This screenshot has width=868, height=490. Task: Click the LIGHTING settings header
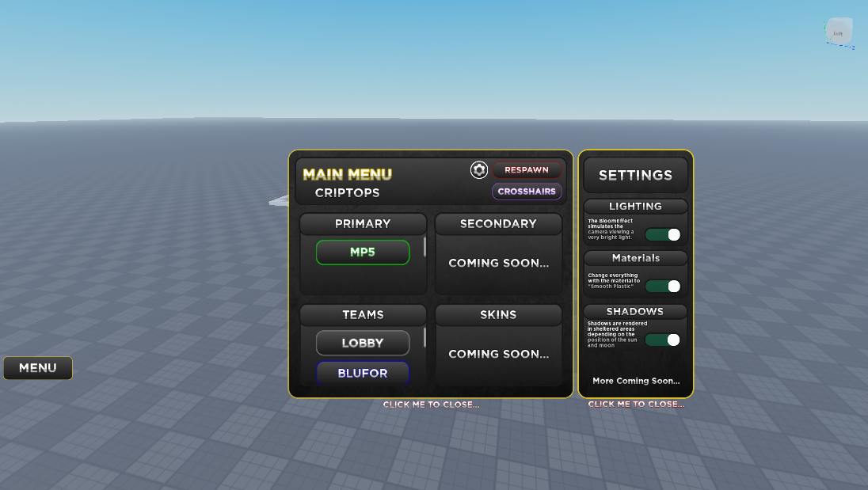tap(635, 207)
